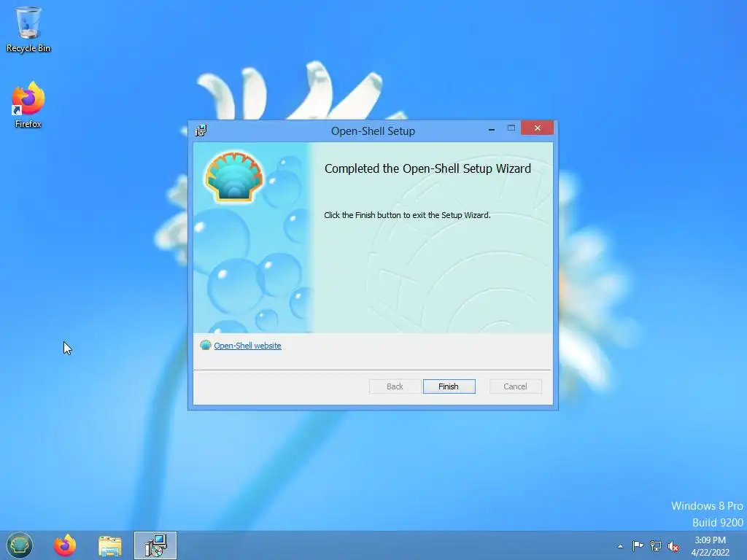Image resolution: width=747 pixels, height=560 pixels.
Task: Click the Open-Shell seashell logo image
Action: coord(234,176)
